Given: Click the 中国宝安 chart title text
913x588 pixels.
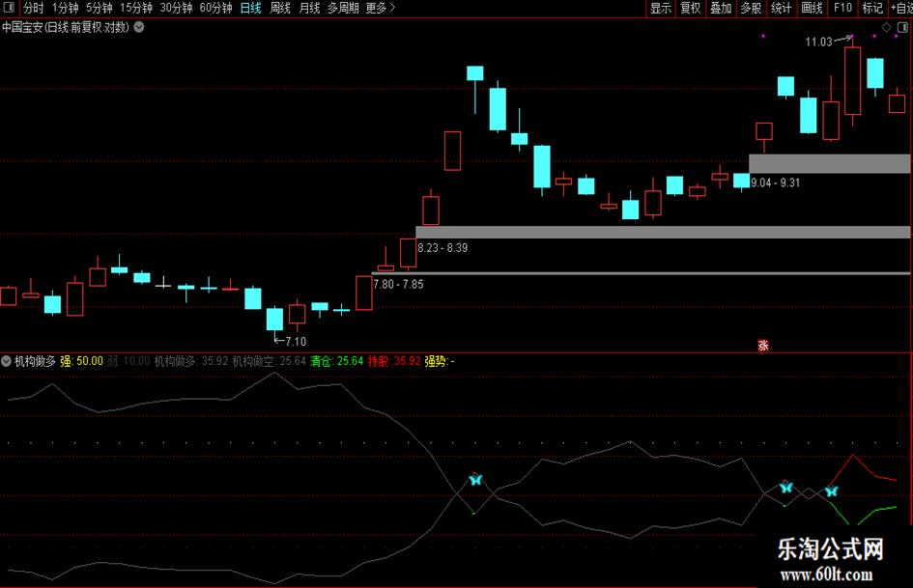Looking at the screenshot, I should pos(66,27).
